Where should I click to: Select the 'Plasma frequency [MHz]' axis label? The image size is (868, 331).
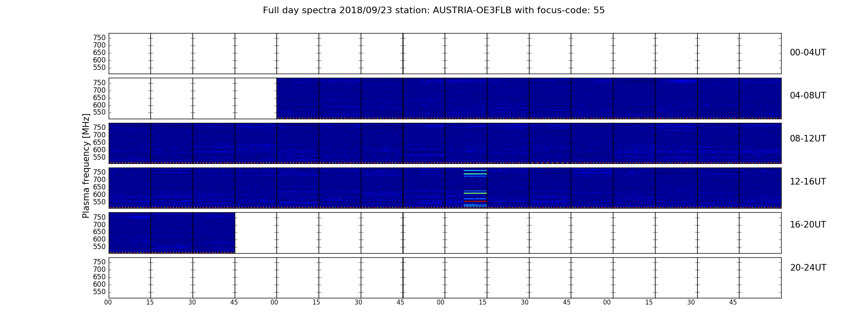click(x=86, y=165)
